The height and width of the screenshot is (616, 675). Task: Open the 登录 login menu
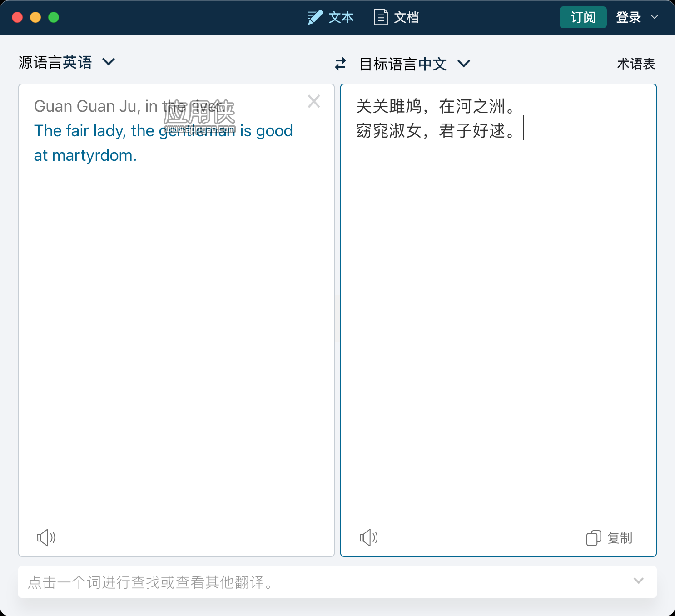coord(637,17)
